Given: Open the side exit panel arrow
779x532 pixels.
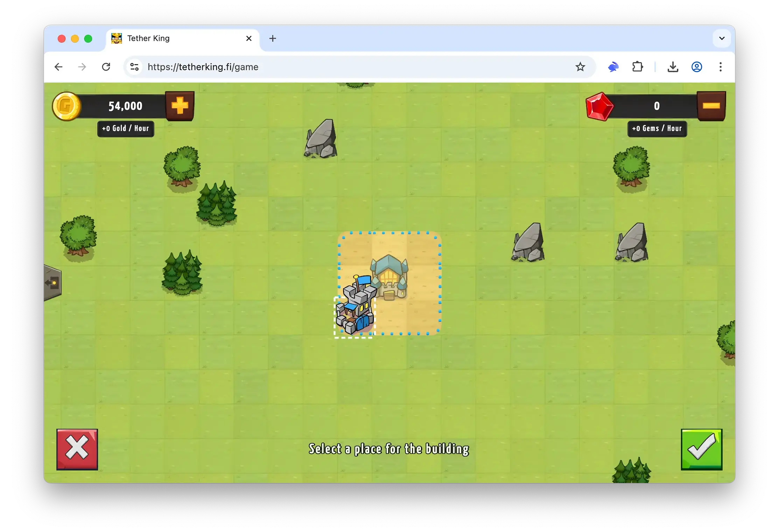Looking at the screenshot, I should pyautogui.click(x=52, y=283).
